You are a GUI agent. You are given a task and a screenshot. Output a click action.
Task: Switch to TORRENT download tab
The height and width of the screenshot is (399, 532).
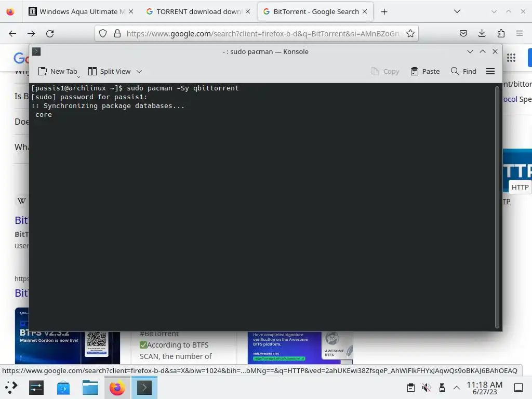click(198, 11)
